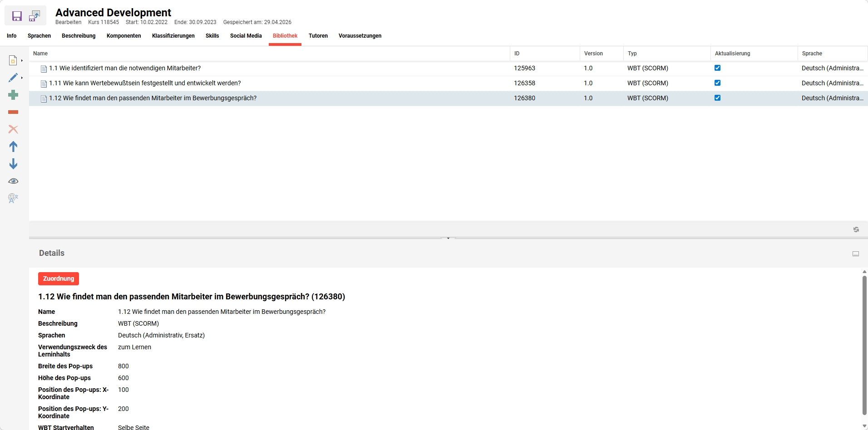Click 'Kurs 118545' in the header
Screen dimensions: 868x430
[104, 22]
